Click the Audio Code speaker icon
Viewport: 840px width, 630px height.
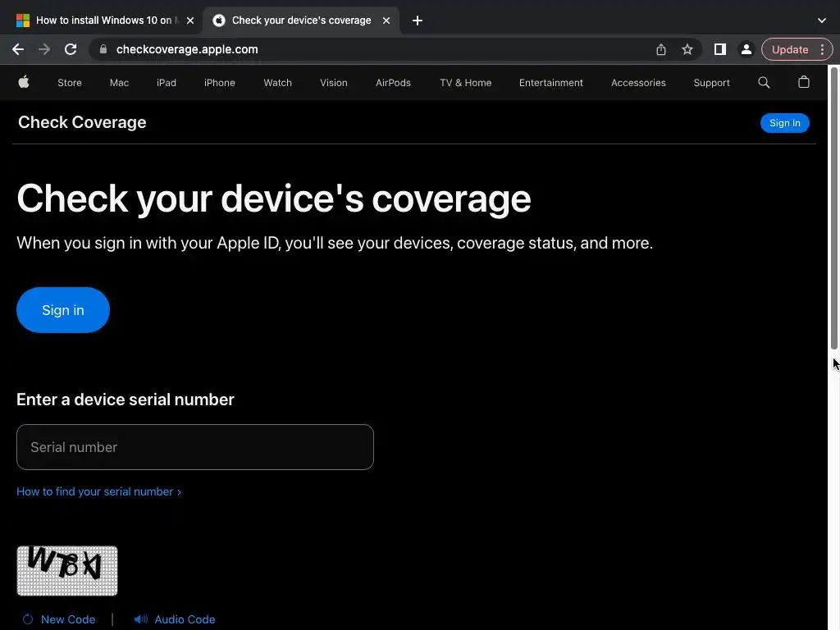point(140,619)
